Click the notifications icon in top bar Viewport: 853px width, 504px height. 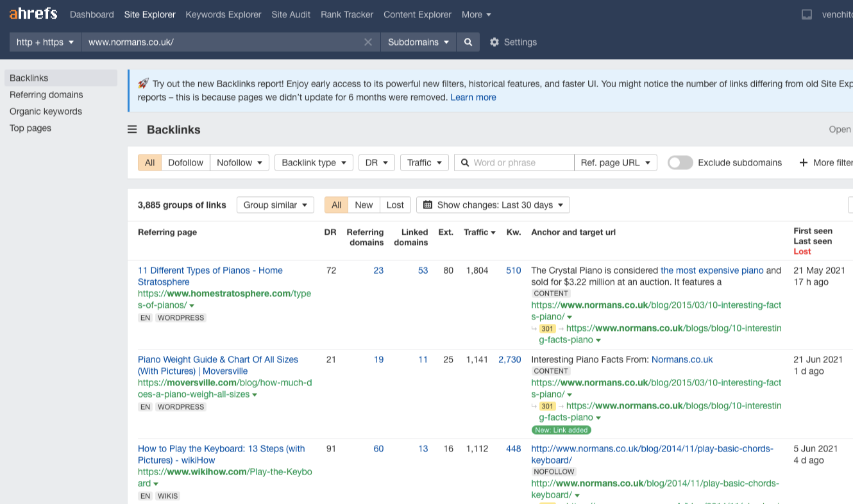pyautogui.click(x=807, y=14)
